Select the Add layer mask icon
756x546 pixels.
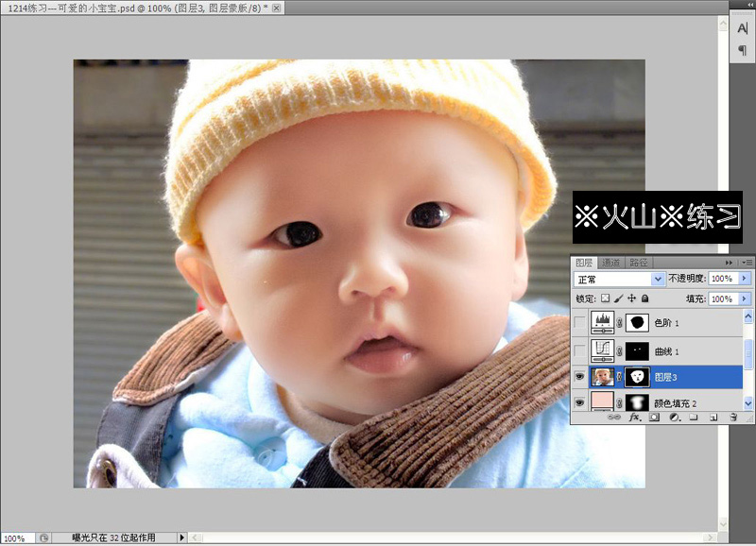[x=656, y=417]
